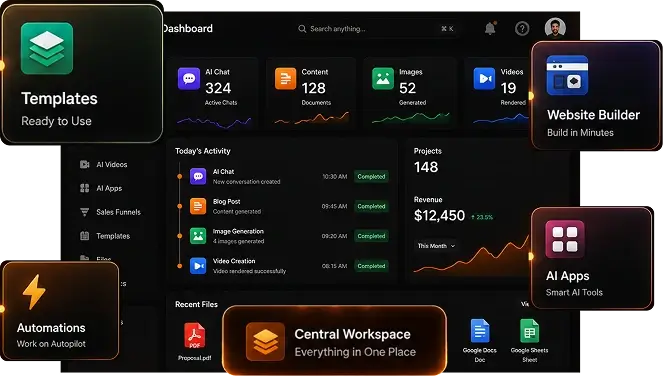Screen dimensions: 663x376
Task: Click the "09:20 AM" timestamp
Action: 334,236
